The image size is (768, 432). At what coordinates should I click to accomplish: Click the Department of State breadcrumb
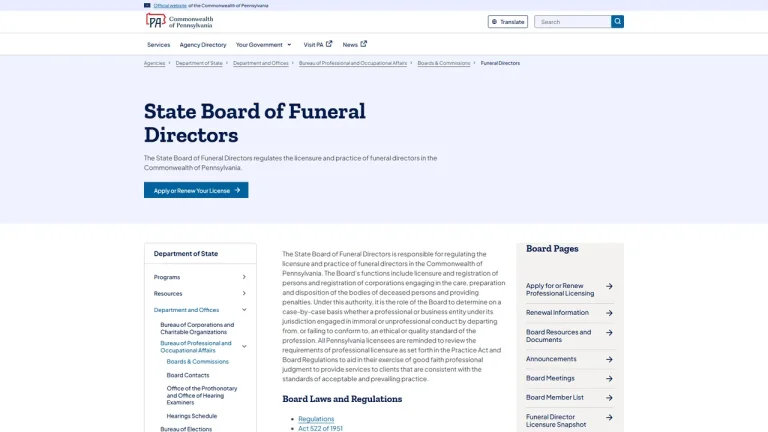pyautogui.click(x=199, y=63)
